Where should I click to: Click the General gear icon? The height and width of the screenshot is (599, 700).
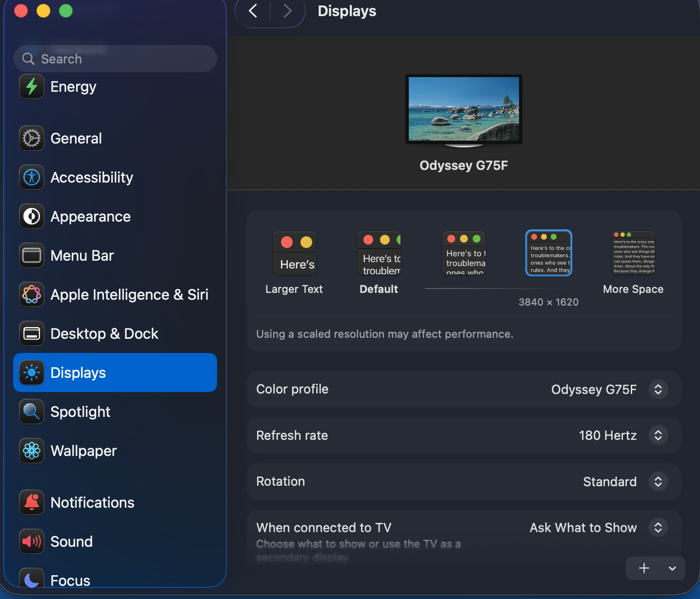click(x=32, y=138)
